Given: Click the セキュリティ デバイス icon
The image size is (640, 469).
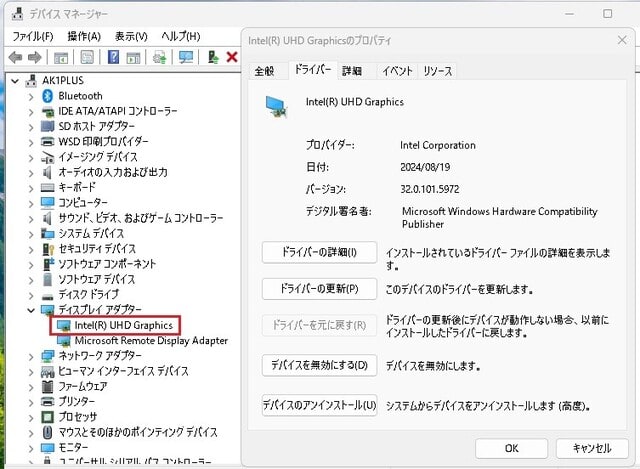Looking at the screenshot, I should click(48, 249).
